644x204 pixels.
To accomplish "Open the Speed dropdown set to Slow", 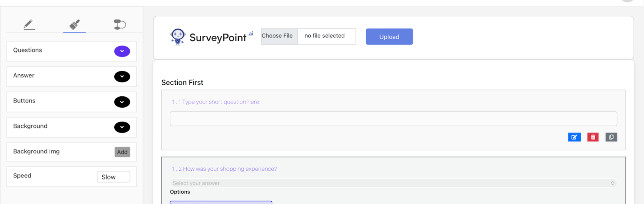I will click(x=113, y=177).
